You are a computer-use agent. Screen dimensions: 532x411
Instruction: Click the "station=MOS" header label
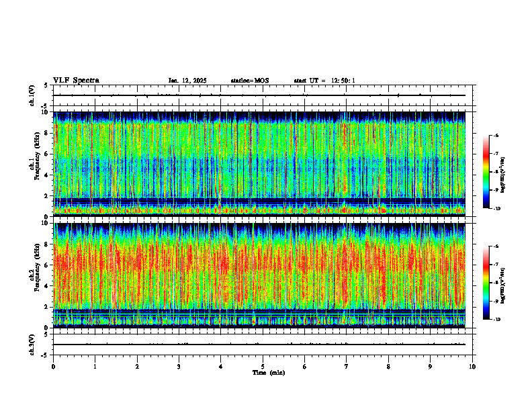point(250,81)
